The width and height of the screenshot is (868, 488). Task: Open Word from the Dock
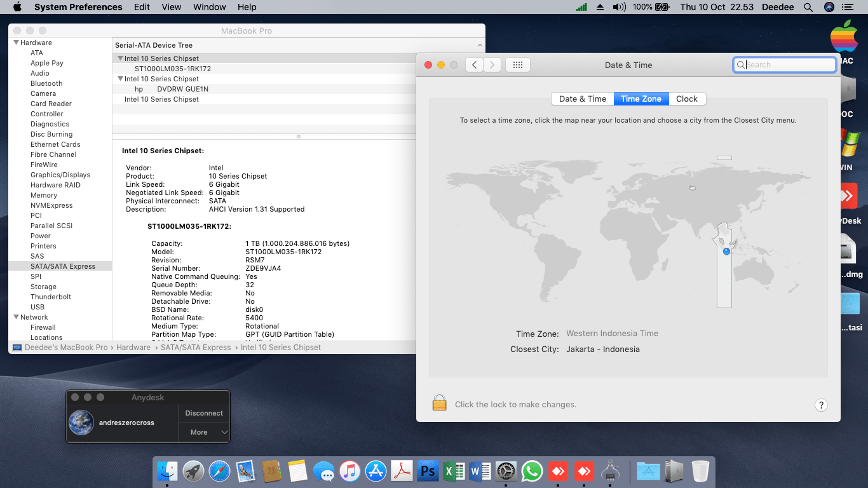(480, 471)
